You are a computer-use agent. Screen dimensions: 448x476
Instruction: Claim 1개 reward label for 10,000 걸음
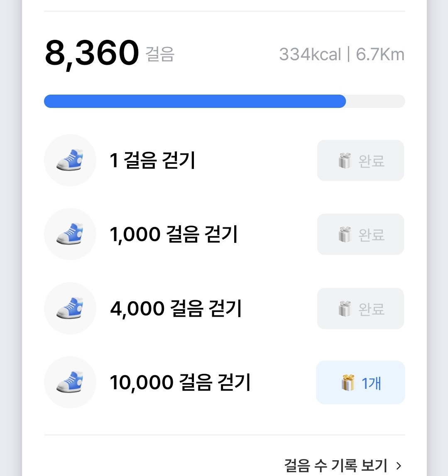(371, 383)
